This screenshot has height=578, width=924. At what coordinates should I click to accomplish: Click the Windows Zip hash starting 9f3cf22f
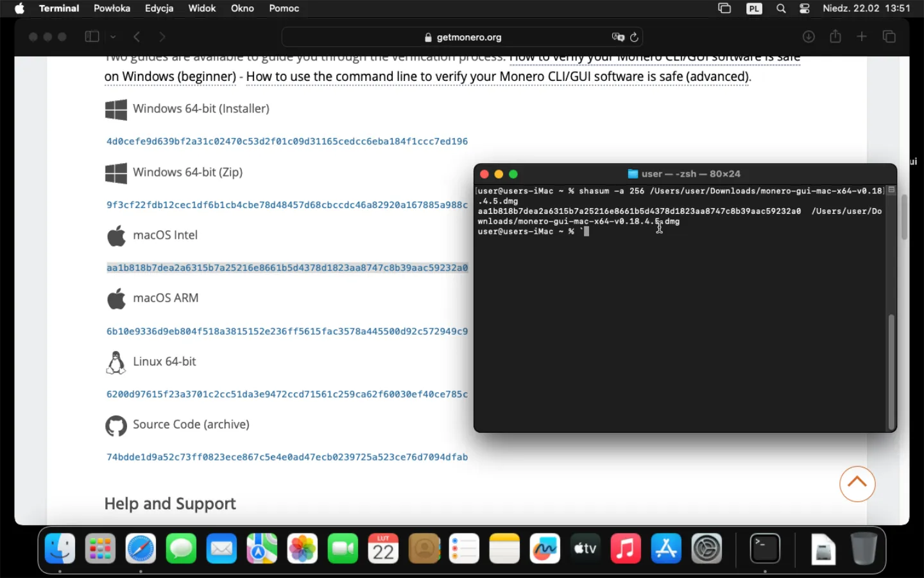287,205
